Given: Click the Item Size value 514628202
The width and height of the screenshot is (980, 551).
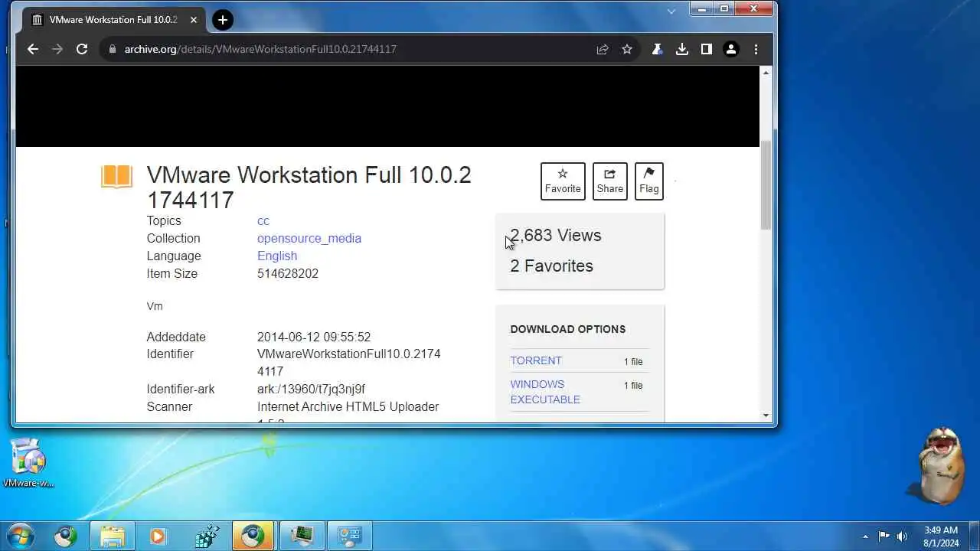Looking at the screenshot, I should pos(288,273).
